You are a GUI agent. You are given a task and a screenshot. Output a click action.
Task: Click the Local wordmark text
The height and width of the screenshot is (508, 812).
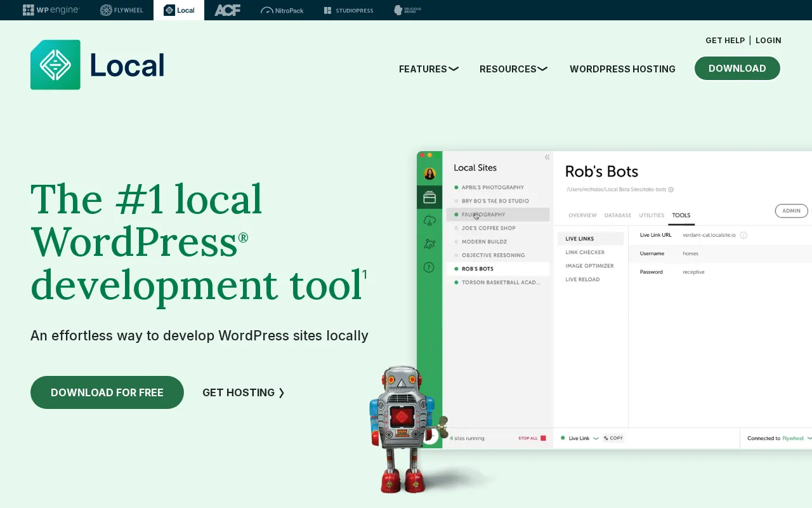click(127, 65)
